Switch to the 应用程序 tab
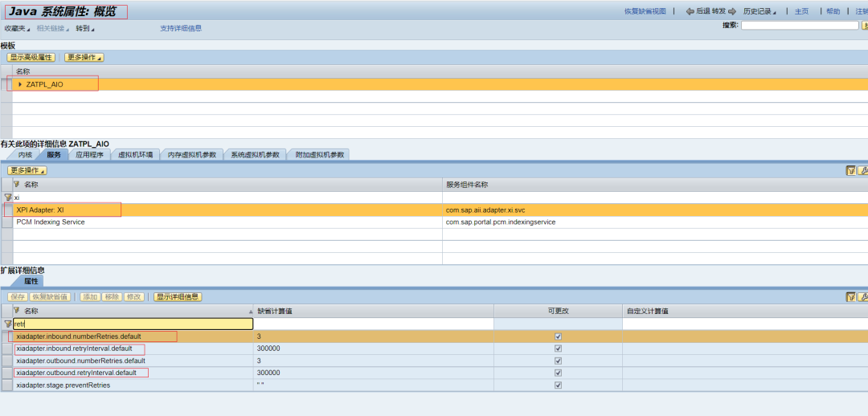 click(89, 155)
